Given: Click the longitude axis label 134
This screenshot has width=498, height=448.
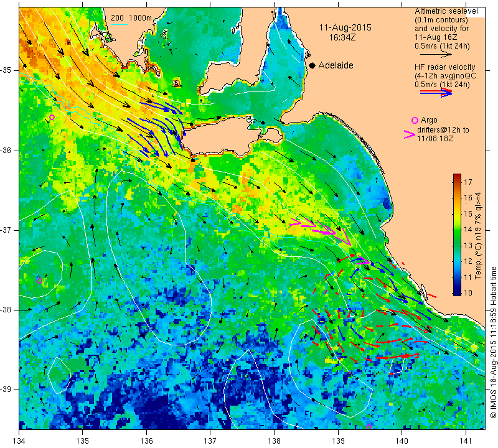Looking at the screenshot, I should point(19,441).
